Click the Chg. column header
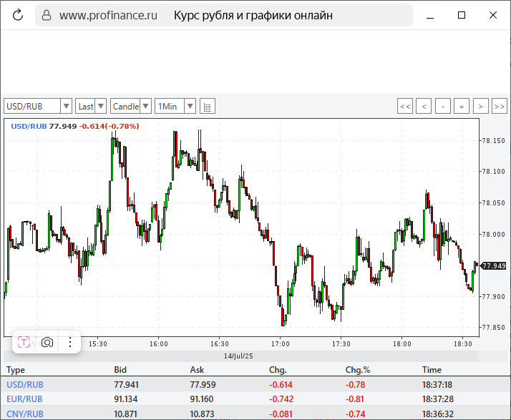Viewport: 511px width, 420px height. (x=278, y=370)
